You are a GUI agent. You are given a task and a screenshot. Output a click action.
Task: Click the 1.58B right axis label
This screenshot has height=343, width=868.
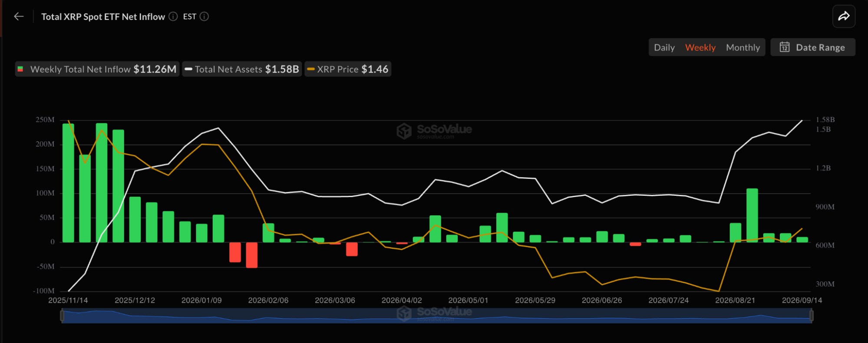[x=825, y=119]
